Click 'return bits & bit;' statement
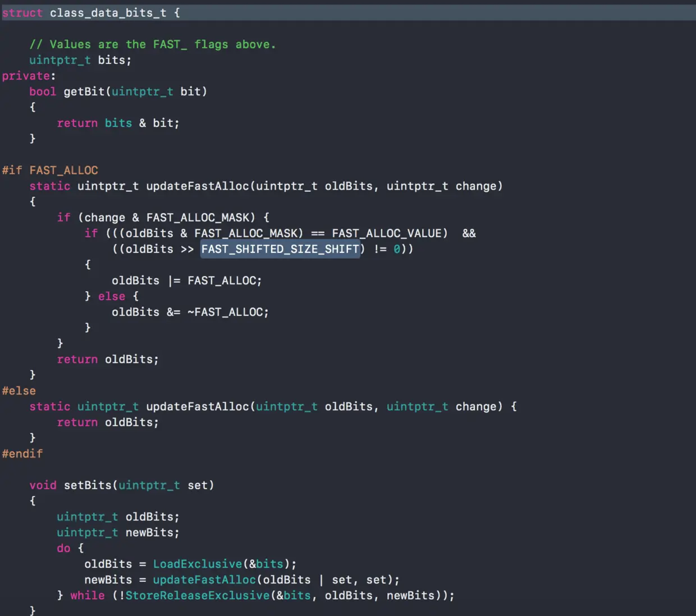 [118, 123]
